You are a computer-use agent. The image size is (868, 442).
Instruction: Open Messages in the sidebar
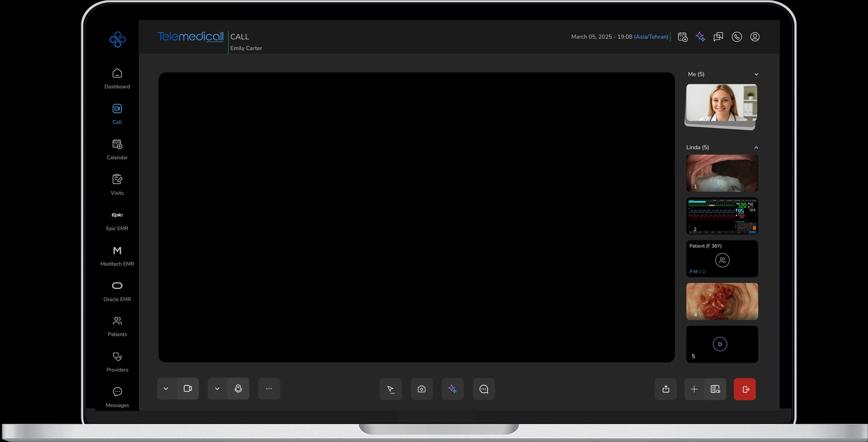click(117, 398)
